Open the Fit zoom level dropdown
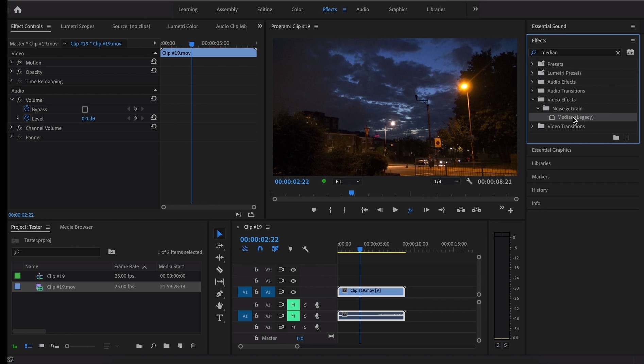This screenshot has width=644, height=364. tap(347, 181)
